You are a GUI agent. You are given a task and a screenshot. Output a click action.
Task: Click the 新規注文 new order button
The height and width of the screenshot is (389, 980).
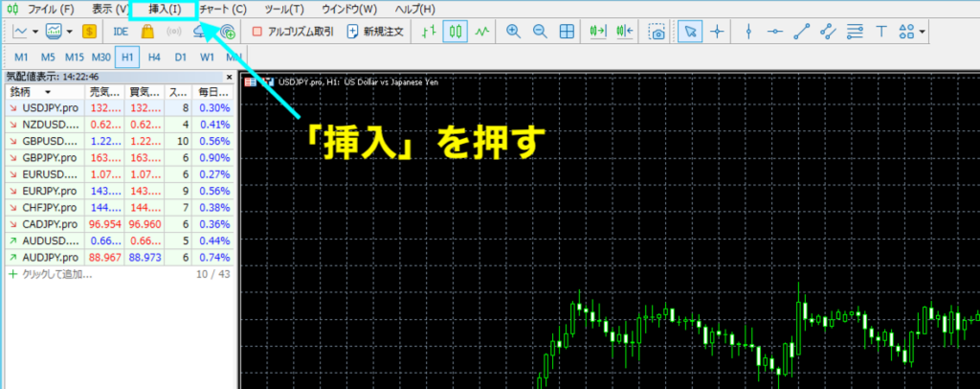click(x=374, y=32)
